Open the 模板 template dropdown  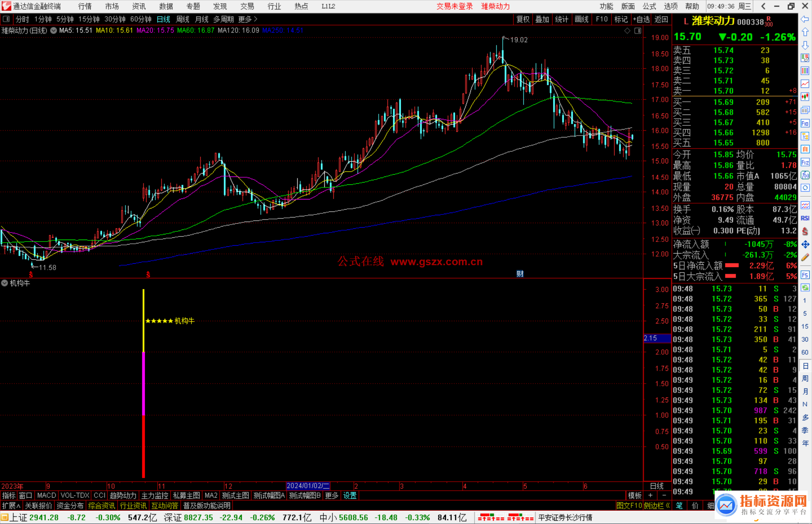(x=635, y=495)
